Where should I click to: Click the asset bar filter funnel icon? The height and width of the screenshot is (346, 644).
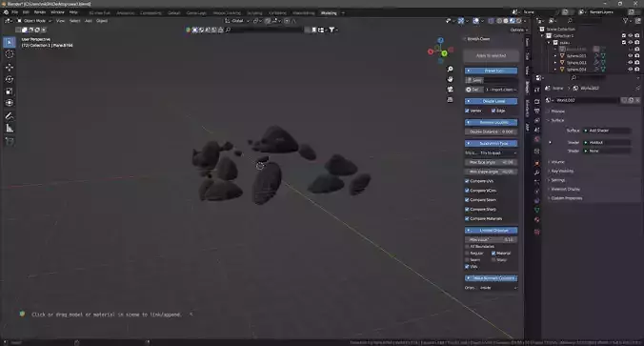click(332, 30)
